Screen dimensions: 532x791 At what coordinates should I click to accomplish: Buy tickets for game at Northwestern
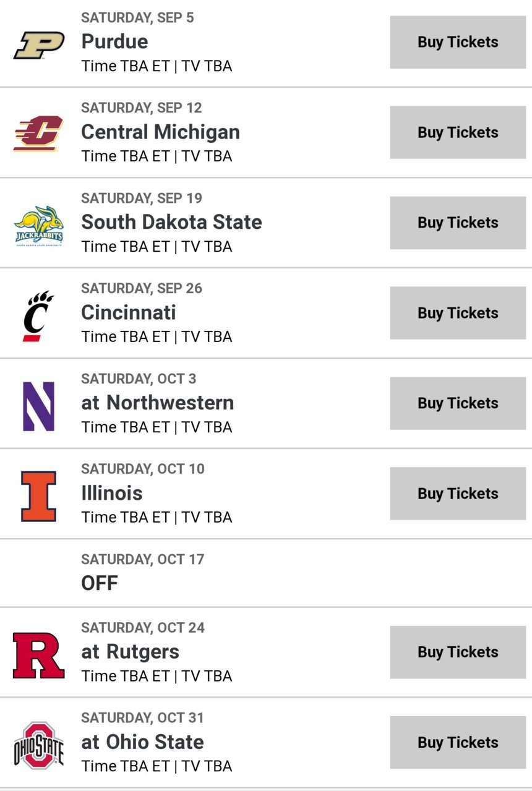pos(458,403)
